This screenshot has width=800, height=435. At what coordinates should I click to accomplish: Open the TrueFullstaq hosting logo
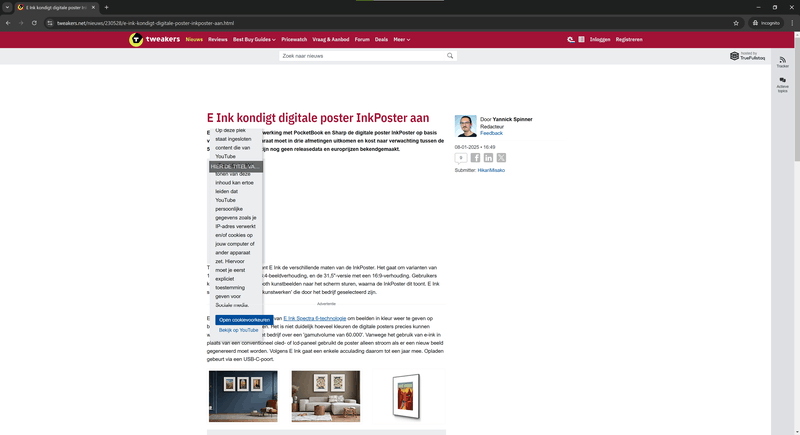coord(747,56)
